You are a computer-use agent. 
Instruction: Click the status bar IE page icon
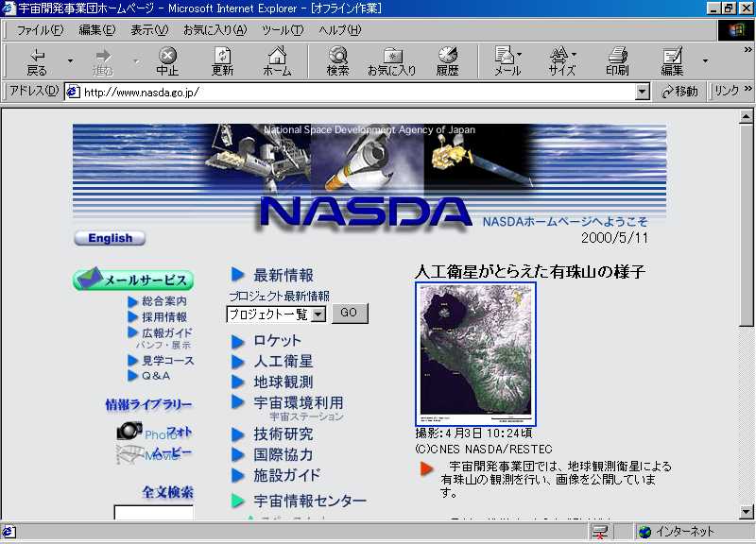point(9,532)
